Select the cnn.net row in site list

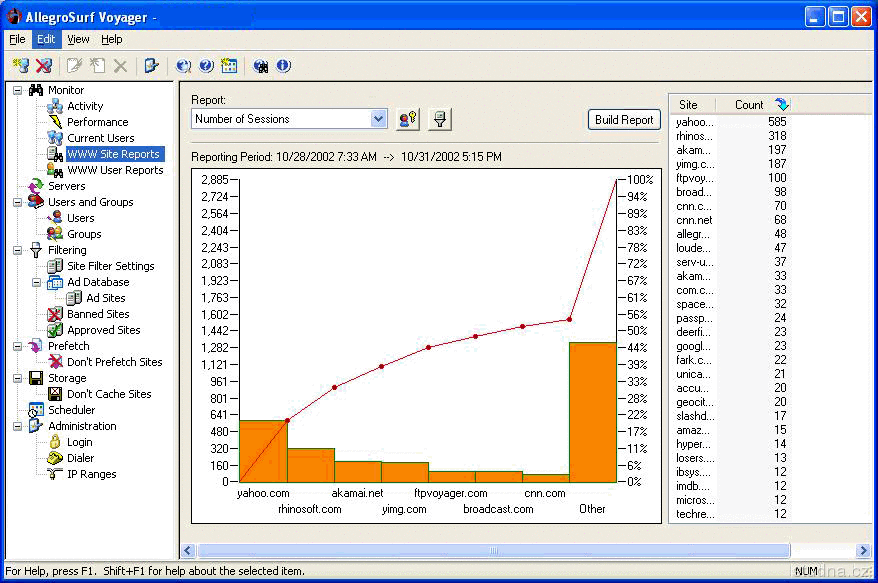click(731, 220)
